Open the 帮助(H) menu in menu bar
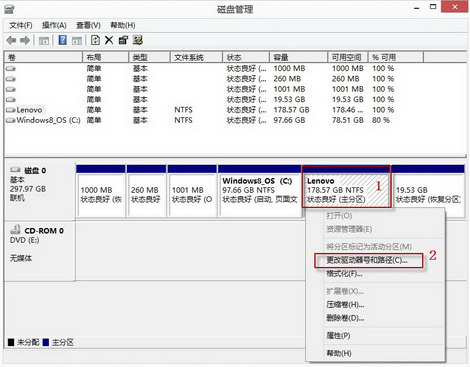The image size is (470, 367). [x=123, y=25]
